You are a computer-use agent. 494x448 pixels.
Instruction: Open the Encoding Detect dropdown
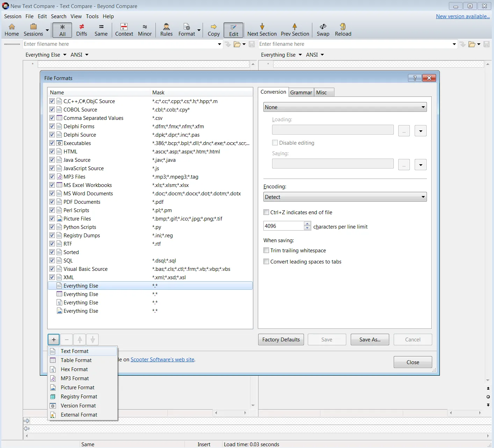click(x=345, y=197)
